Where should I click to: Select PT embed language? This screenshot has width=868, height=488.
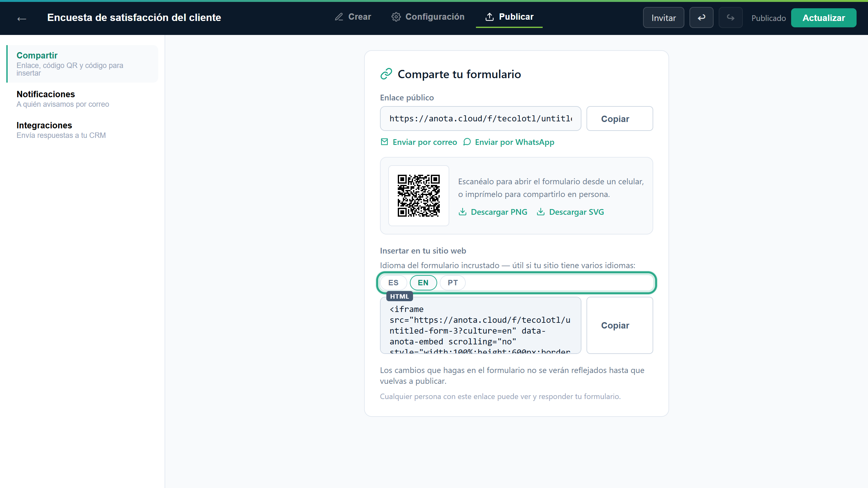[x=452, y=283]
